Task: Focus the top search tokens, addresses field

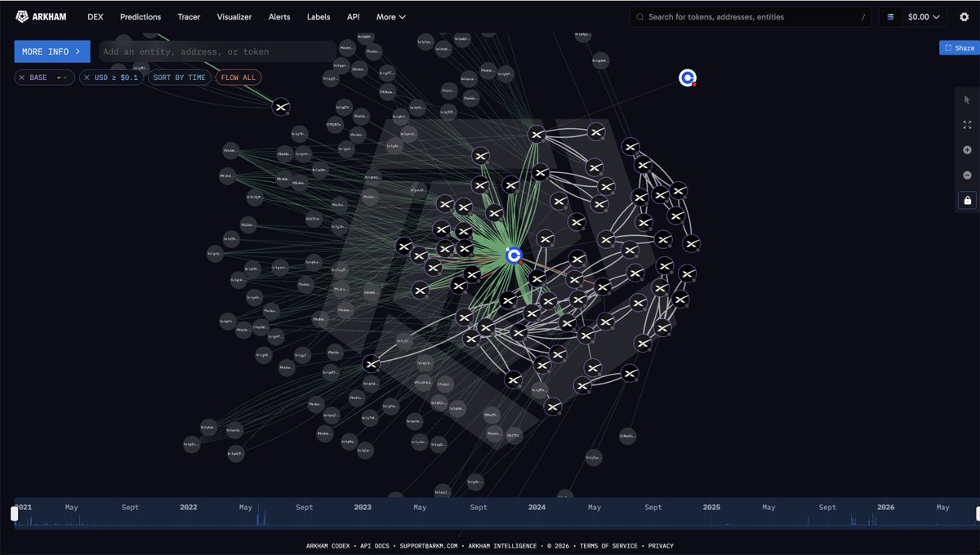Action: [751, 16]
